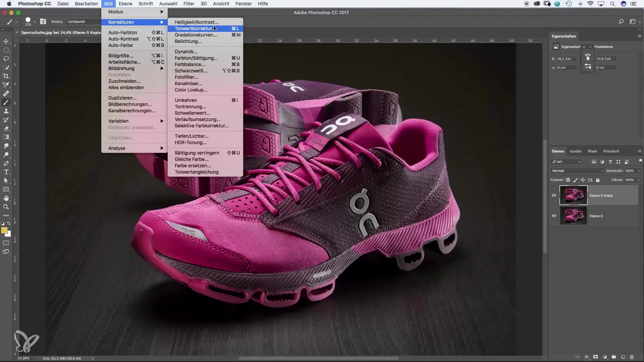The width and height of the screenshot is (644, 362).
Task: Select the Healing Brush tool
Action: (x=6, y=94)
